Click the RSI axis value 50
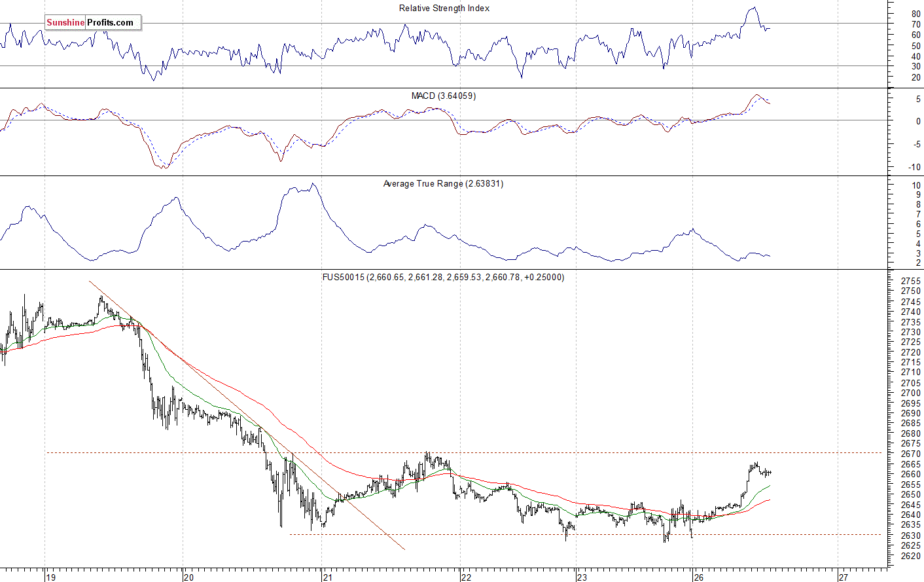 click(x=915, y=46)
